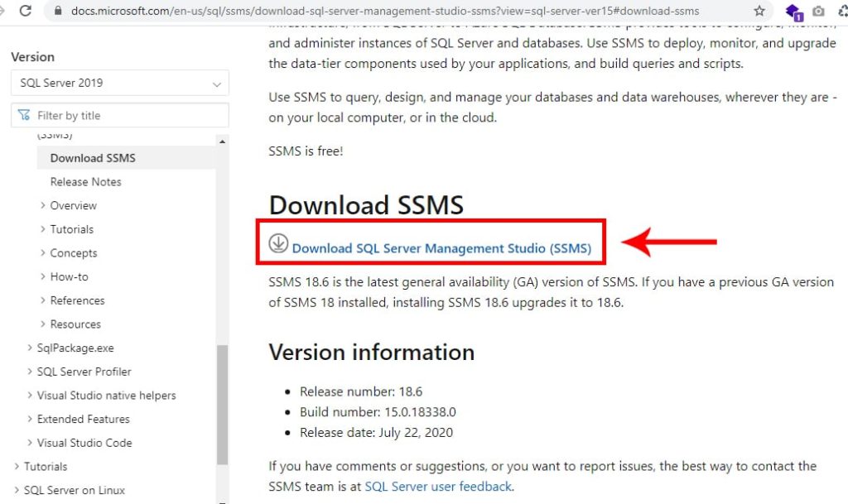This screenshot has width=848, height=504.
Task: Open the SQL Server 2019 version dropdown
Action: click(119, 83)
